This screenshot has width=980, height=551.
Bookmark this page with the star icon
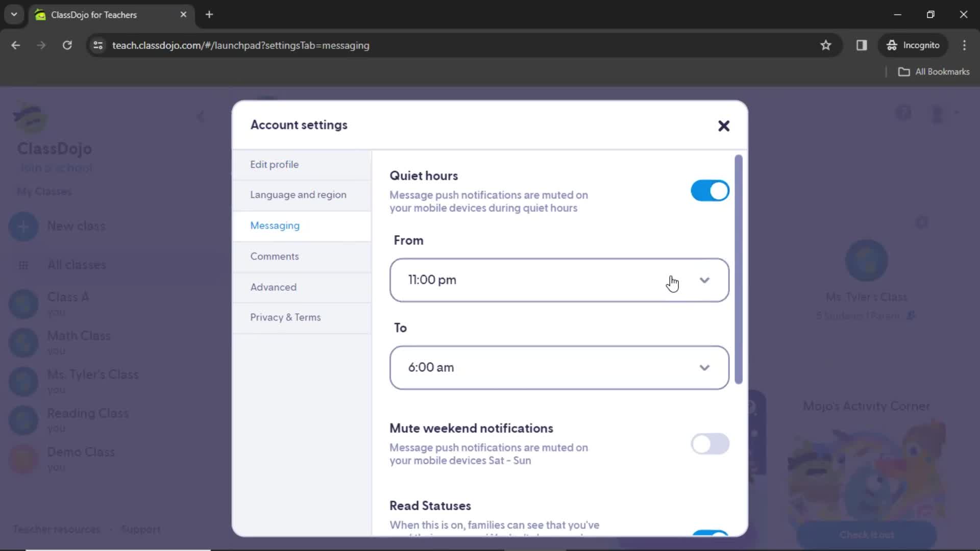coord(825,45)
